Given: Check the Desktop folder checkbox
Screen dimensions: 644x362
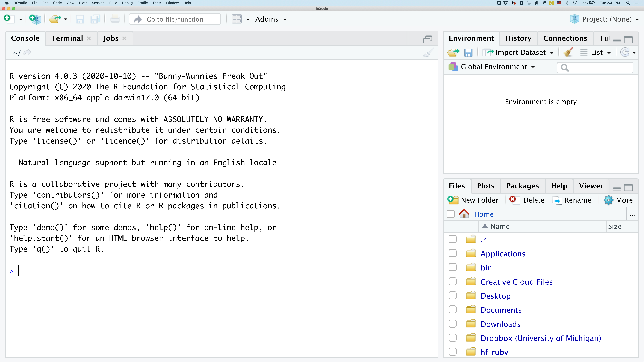Looking at the screenshot, I should tap(452, 296).
